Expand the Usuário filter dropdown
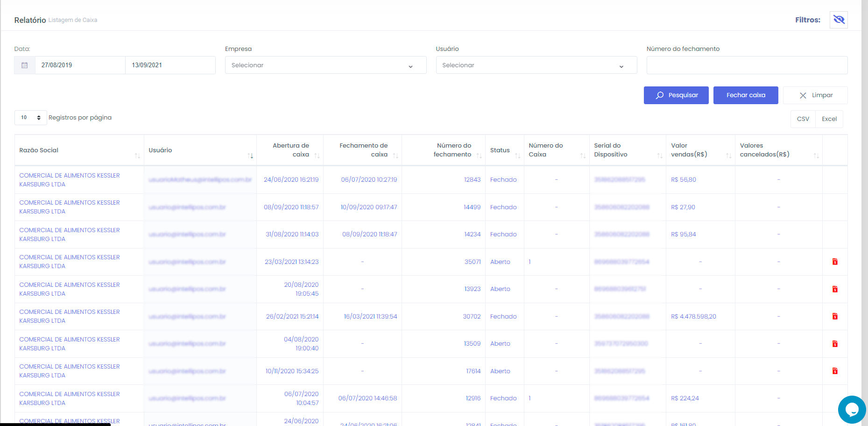The width and height of the screenshot is (868, 426). (536, 65)
